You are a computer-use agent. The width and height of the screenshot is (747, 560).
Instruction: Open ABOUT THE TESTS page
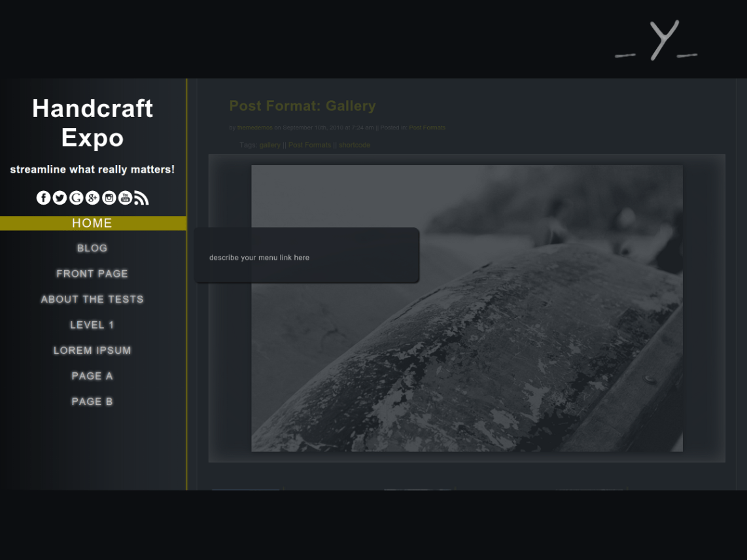[x=92, y=299]
